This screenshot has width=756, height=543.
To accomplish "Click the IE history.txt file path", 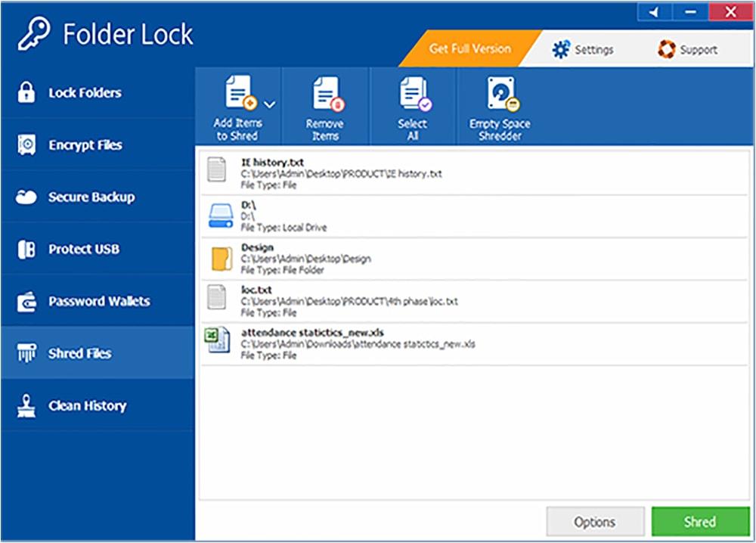I will (342, 174).
